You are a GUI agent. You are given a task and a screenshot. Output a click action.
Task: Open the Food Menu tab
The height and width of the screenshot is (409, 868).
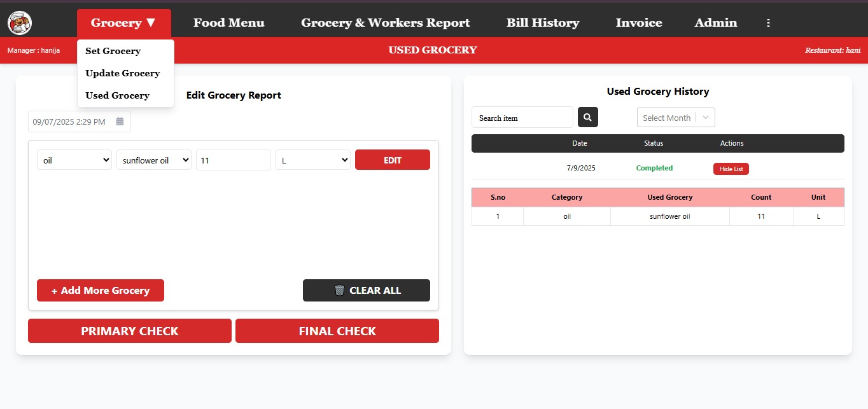(228, 23)
